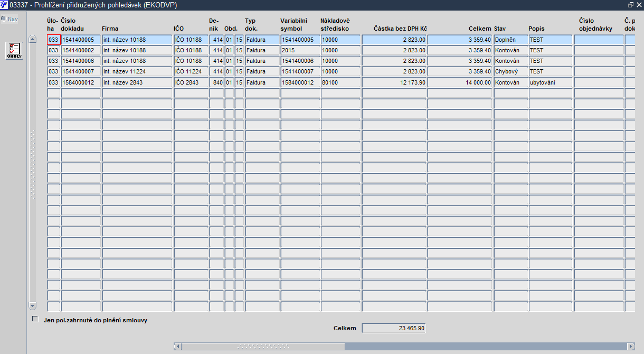Select document number 1541400006 cell
The width and height of the screenshot is (644, 354).
tap(81, 61)
